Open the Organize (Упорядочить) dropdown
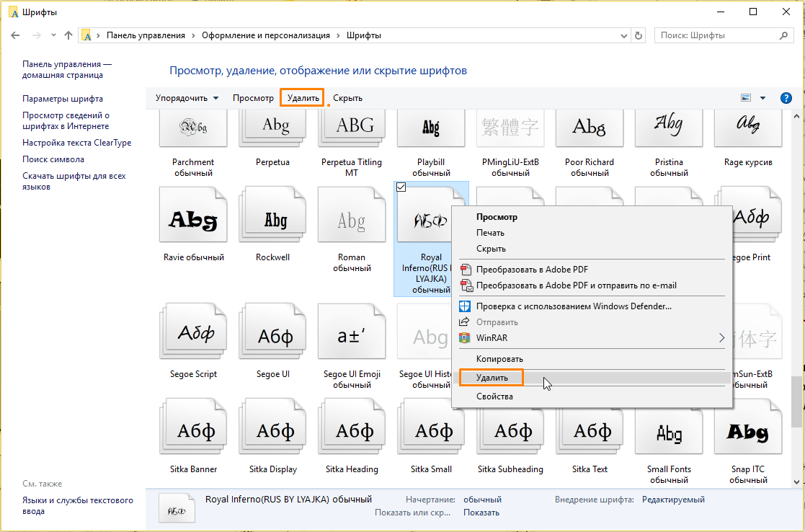 [x=187, y=98]
